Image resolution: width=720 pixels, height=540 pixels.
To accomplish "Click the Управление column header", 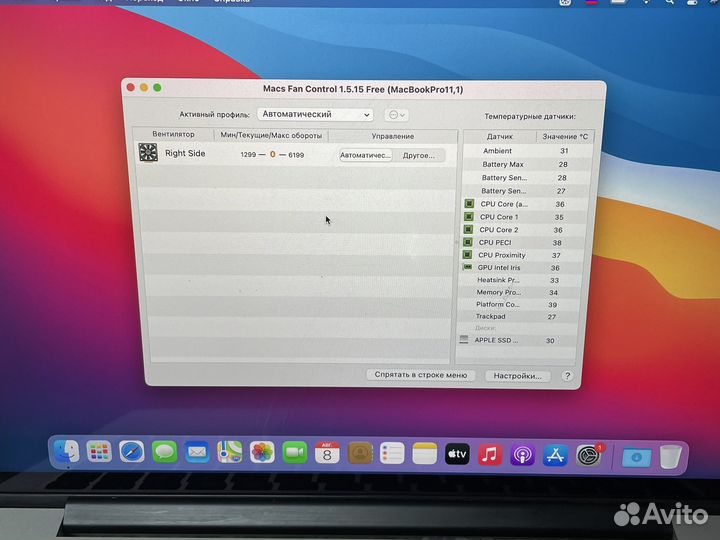I will [x=393, y=136].
